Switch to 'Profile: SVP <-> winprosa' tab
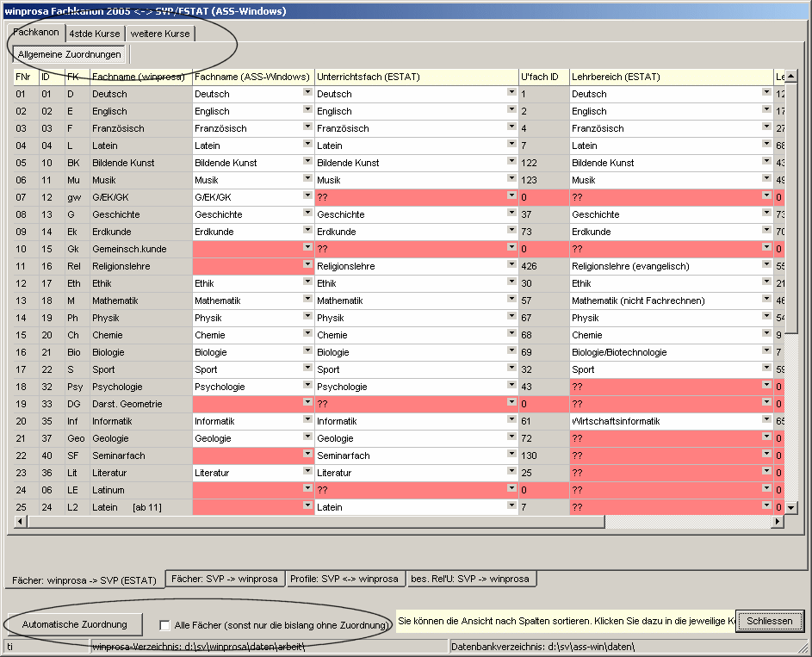The height and width of the screenshot is (657, 812). pyautogui.click(x=344, y=579)
